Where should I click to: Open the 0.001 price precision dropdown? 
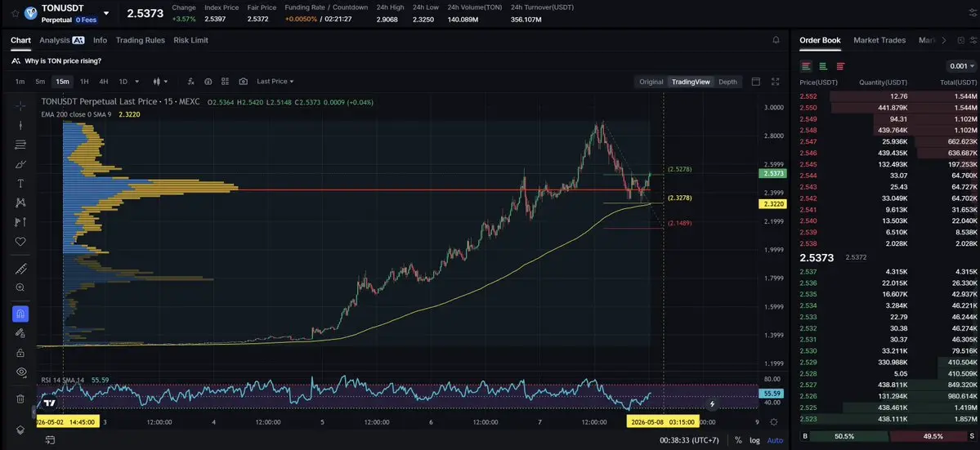click(962, 66)
